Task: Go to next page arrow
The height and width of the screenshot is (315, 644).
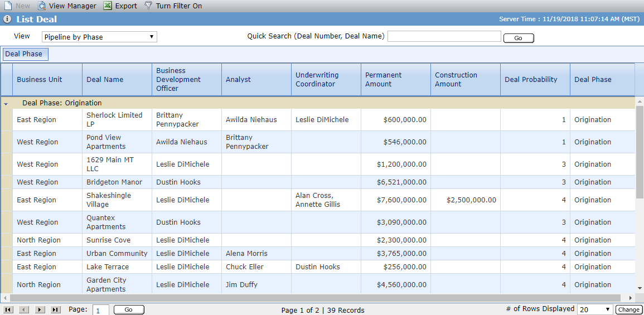Action: 40,309
